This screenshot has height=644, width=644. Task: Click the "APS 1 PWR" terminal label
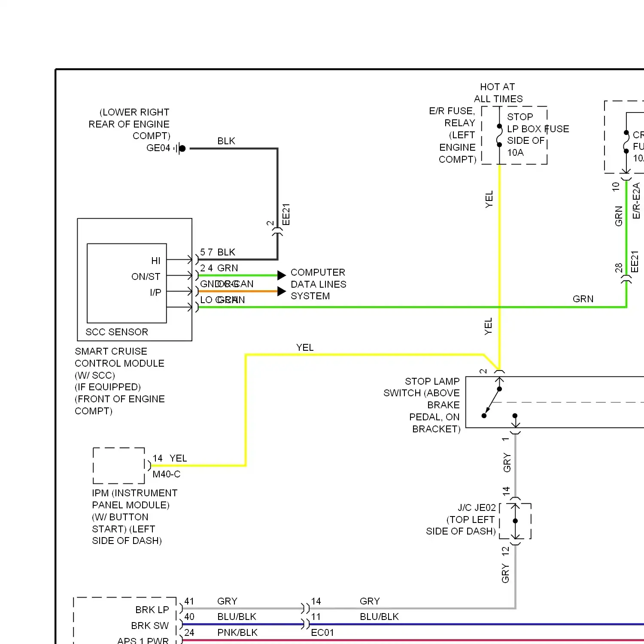pyautogui.click(x=143, y=641)
